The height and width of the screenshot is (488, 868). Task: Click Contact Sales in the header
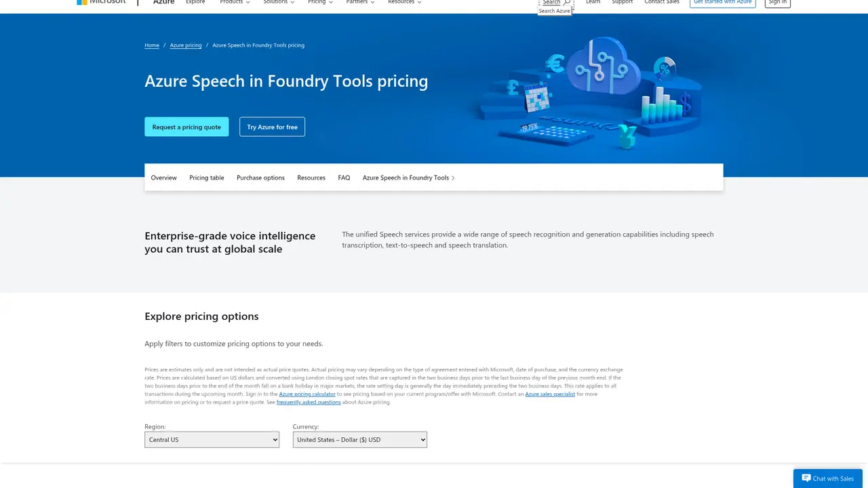[x=662, y=2]
